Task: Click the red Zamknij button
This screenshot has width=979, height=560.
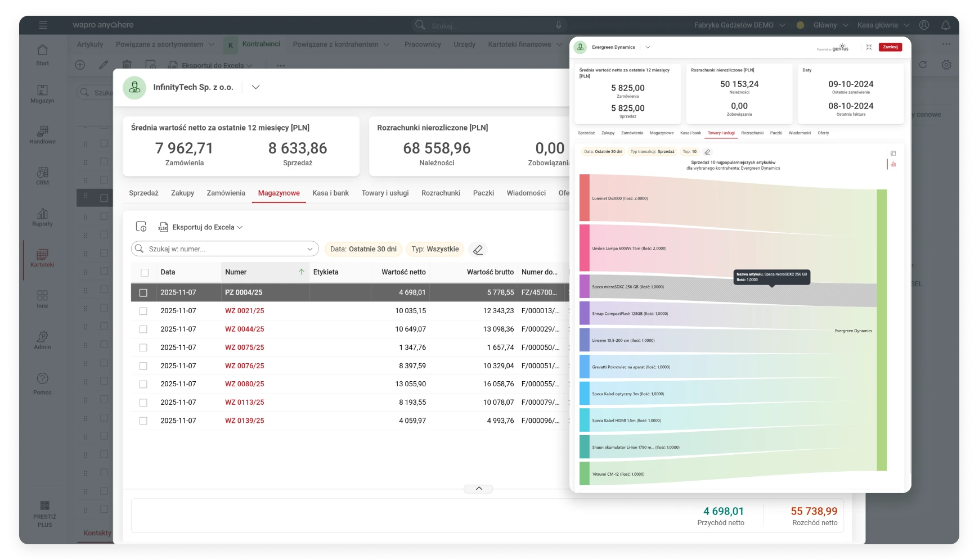Action: pyautogui.click(x=890, y=47)
